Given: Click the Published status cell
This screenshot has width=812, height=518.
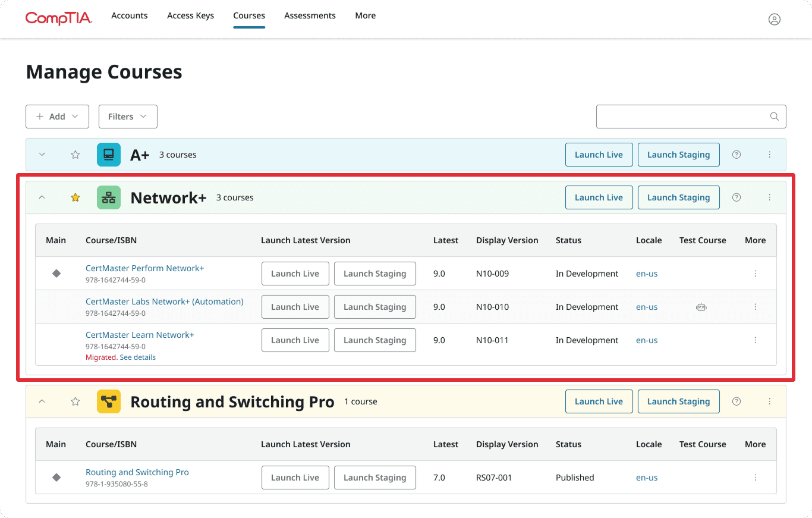Looking at the screenshot, I should 575,478.
